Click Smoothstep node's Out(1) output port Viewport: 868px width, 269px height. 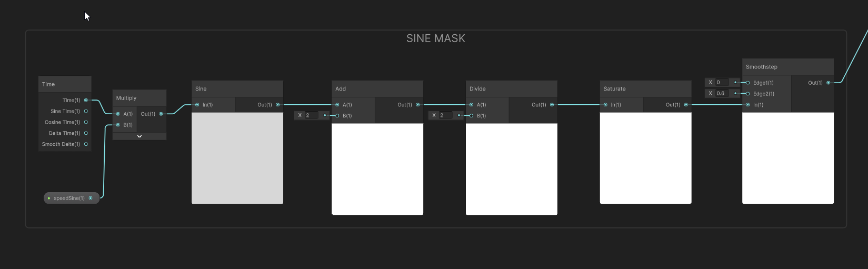pyautogui.click(x=829, y=83)
